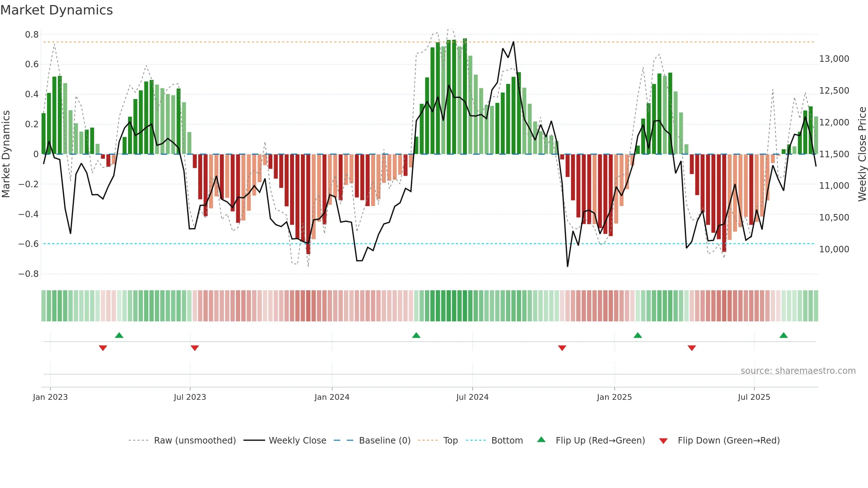Select the Flip Down marker just after Jul 2023
The height and width of the screenshot is (488, 868).
pos(195,348)
